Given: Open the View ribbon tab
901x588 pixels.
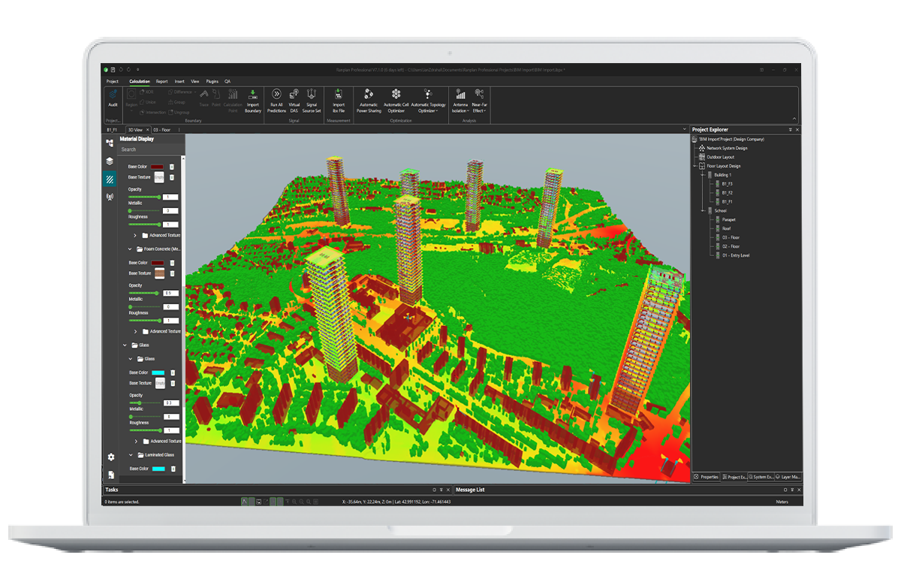Looking at the screenshot, I should (195, 81).
